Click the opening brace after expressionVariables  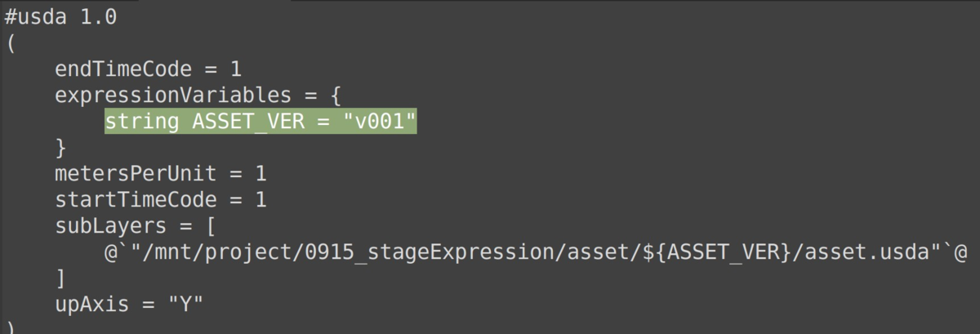coord(335,96)
